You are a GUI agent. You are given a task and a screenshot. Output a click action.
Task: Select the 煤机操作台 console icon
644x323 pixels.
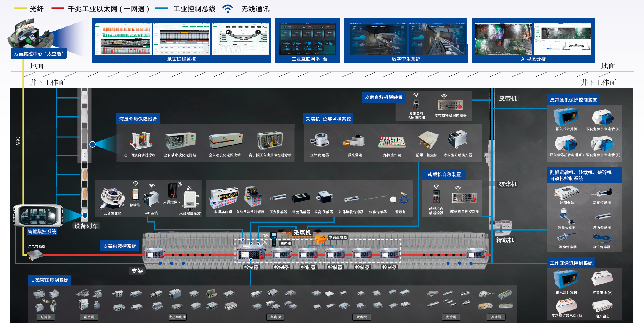[392, 141]
